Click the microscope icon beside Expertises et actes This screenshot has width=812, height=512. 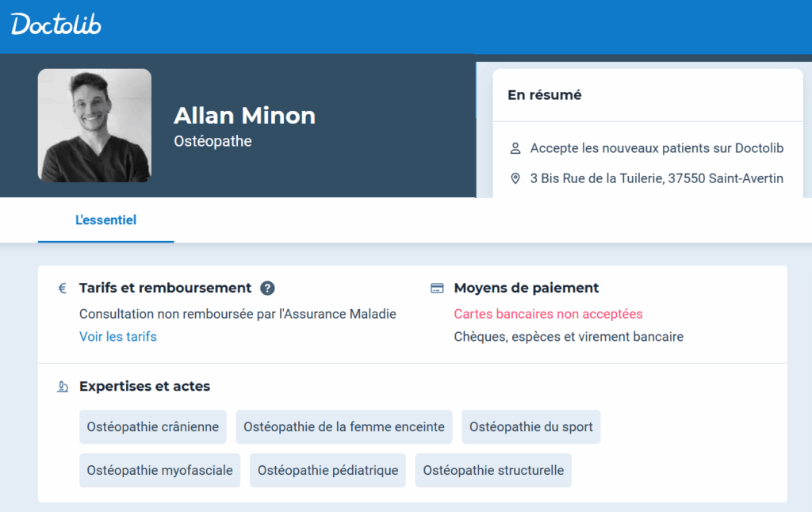tap(63, 387)
